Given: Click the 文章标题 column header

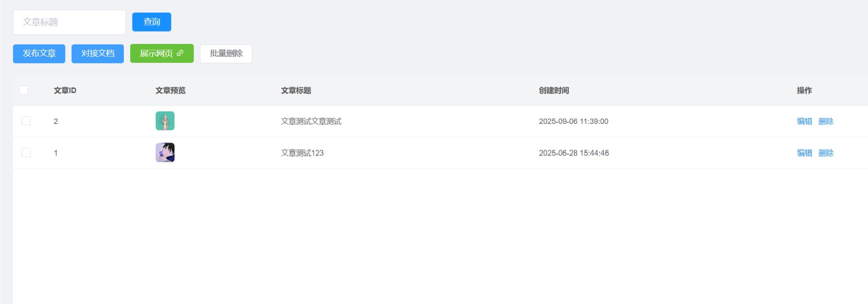Looking at the screenshot, I should pos(296,90).
